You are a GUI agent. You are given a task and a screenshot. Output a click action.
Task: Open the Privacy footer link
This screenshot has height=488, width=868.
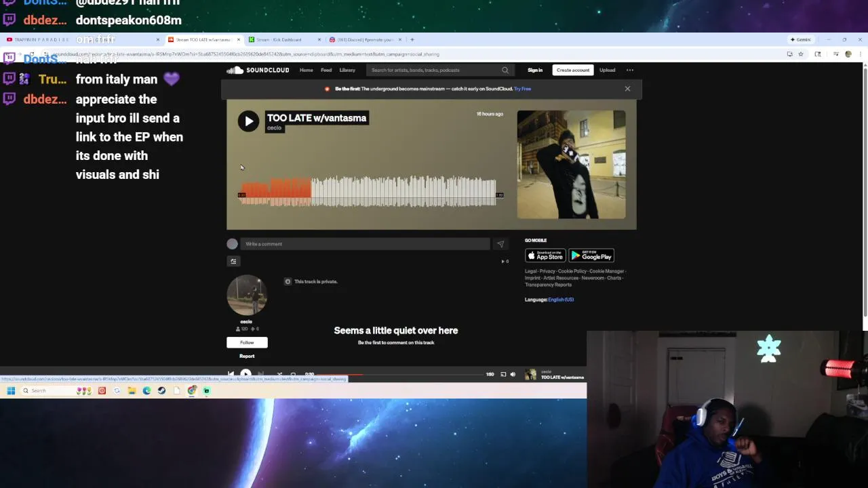(547, 271)
